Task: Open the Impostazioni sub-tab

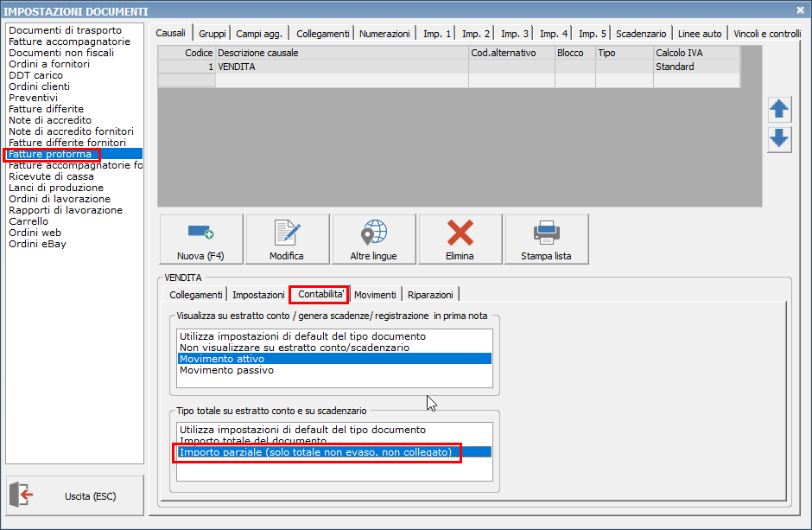Action: click(258, 295)
